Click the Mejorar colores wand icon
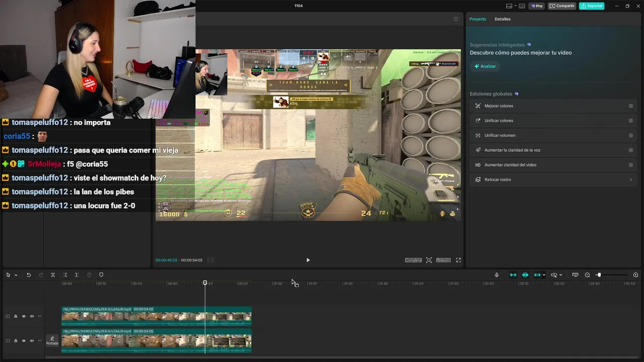The width and height of the screenshot is (644, 362). click(x=478, y=106)
